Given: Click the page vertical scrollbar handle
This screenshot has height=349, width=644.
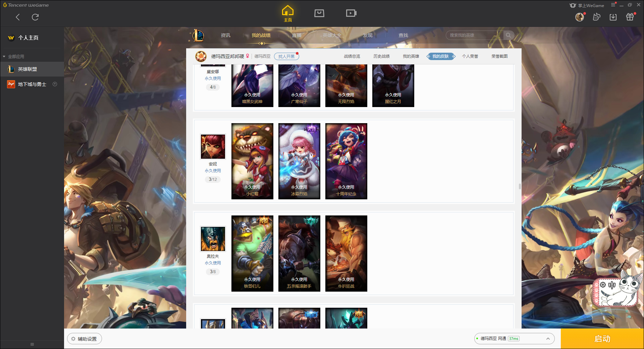Looking at the screenshot, I should coord(520,186).
